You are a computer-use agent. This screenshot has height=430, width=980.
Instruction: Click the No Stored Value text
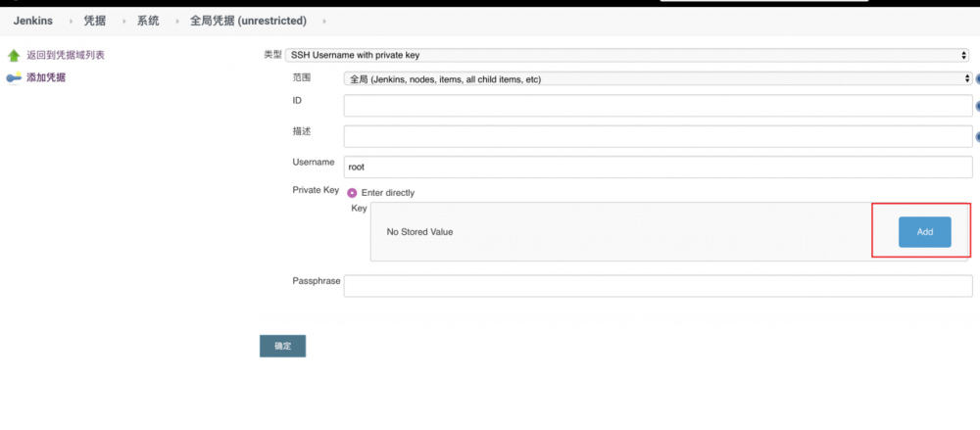tap(419, 232)
